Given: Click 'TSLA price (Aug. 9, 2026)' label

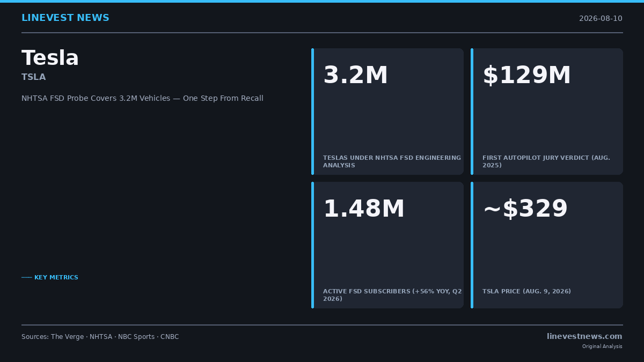Looking at the screenshot, I should [526, 292].
